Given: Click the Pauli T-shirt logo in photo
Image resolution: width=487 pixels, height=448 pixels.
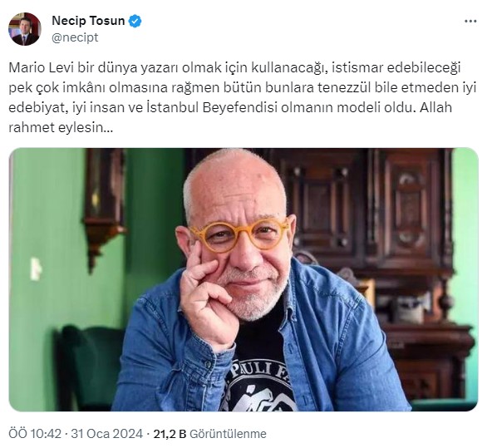Looking at the screenshot, I should 258,386.
